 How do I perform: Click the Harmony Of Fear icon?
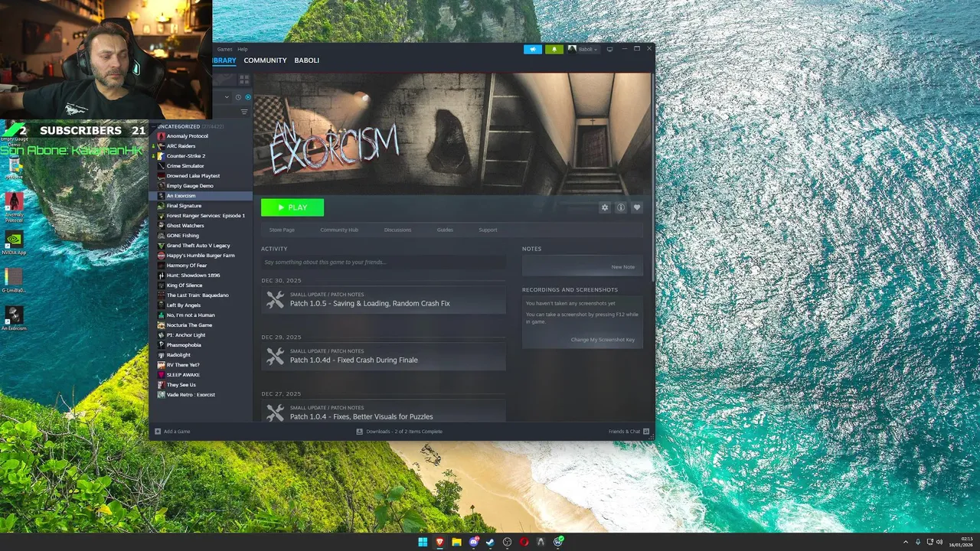tap(161, 266)
